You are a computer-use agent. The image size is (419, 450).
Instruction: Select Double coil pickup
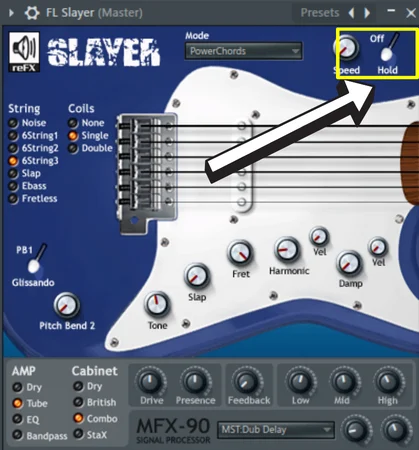(90, 148)
